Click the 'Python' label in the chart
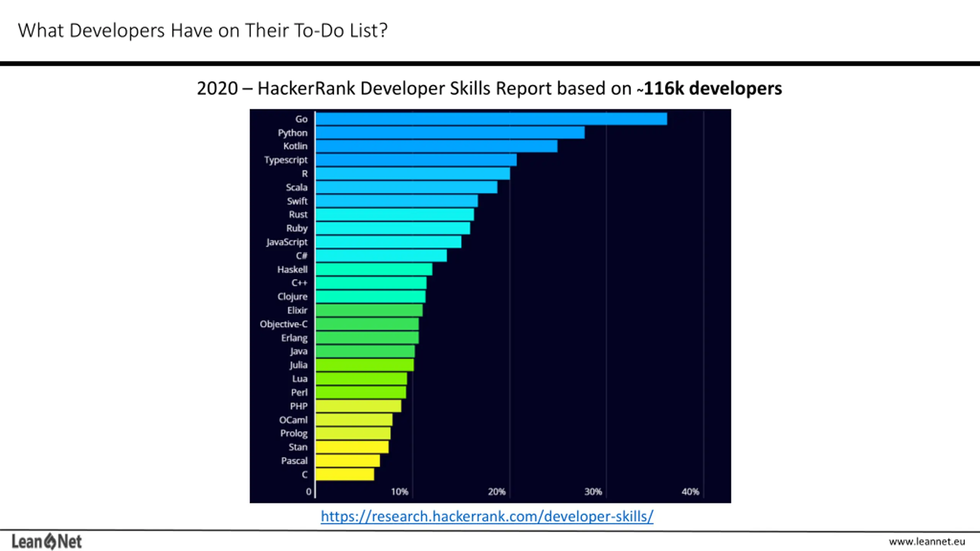The height and width of the screenshot is (551, 980). point(292,133)
